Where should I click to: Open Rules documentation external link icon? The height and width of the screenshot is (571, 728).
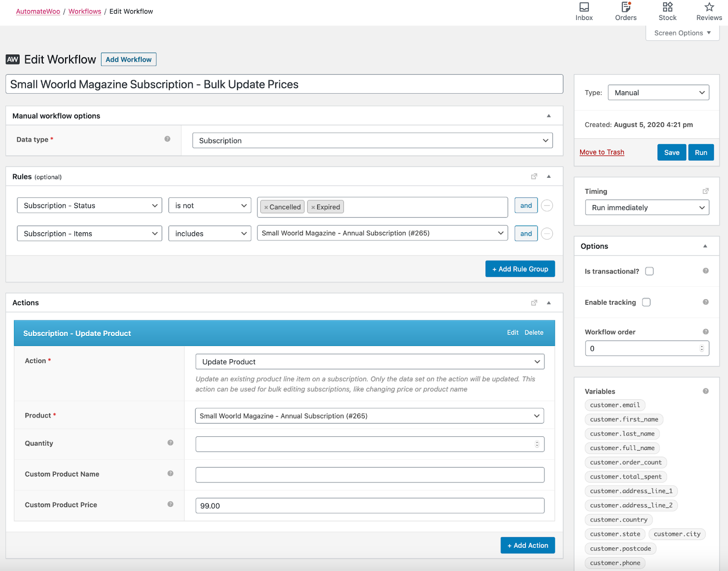coord(534,176)
